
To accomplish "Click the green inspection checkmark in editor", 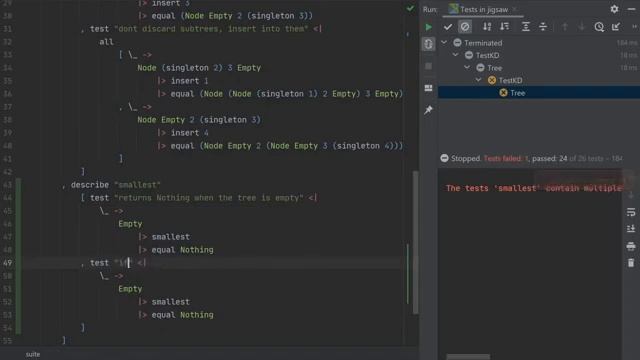I will [410, 9].
